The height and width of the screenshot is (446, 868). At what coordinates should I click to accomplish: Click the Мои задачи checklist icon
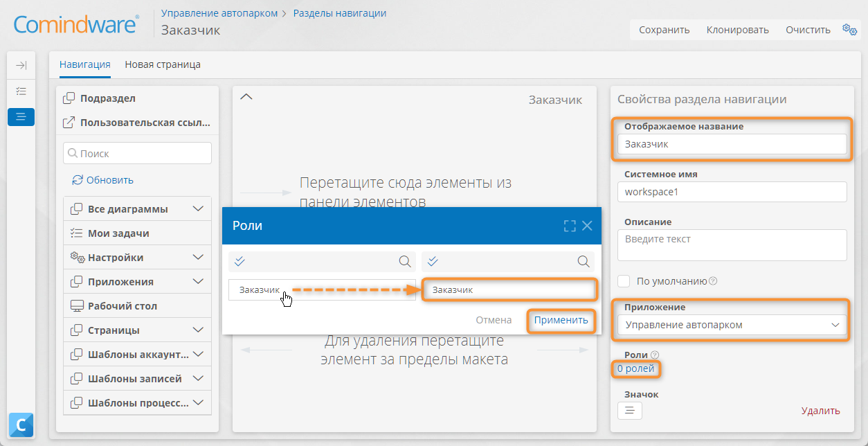click(x=77, y=233)
